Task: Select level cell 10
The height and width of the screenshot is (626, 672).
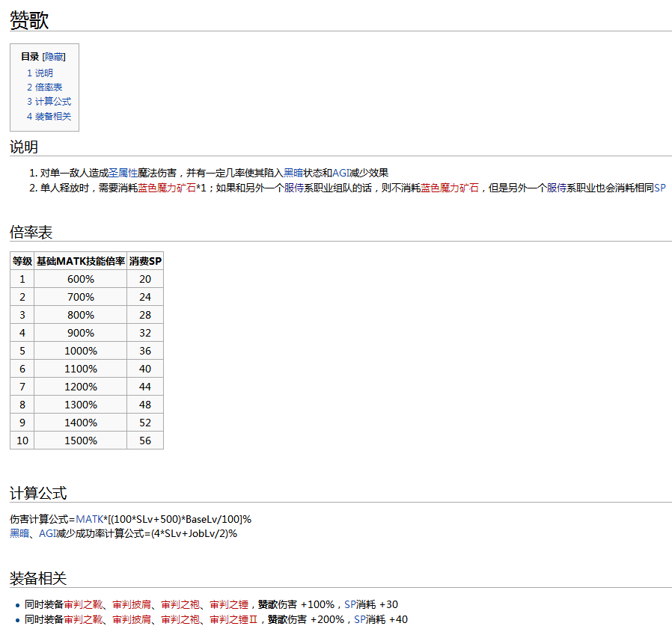Action: click(22, 441)
